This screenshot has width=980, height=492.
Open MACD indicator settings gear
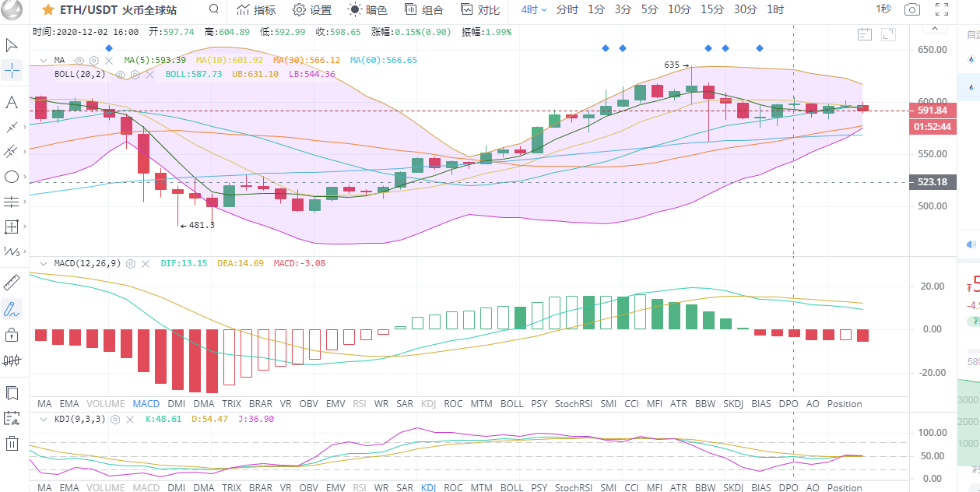[x=131, y=263]
